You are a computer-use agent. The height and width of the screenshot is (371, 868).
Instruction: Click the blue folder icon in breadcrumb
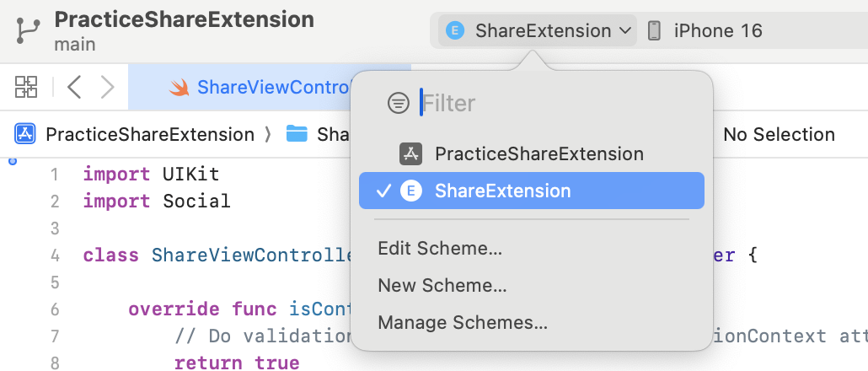click(x=296, y=134)
